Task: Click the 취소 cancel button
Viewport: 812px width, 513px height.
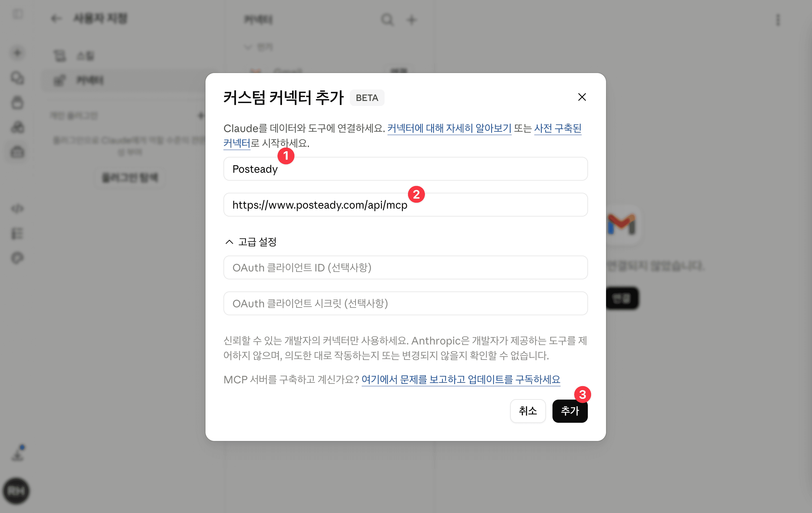Action: pos(528,411)
